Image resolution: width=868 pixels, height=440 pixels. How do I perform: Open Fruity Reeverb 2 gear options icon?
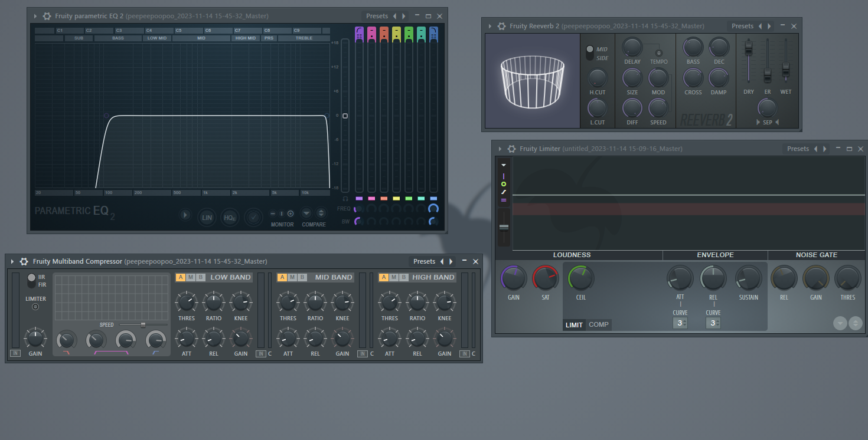coord(501,26)
